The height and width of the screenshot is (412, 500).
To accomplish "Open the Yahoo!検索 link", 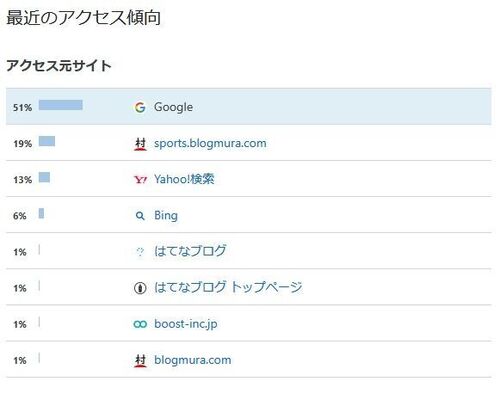I will point(184,179).
